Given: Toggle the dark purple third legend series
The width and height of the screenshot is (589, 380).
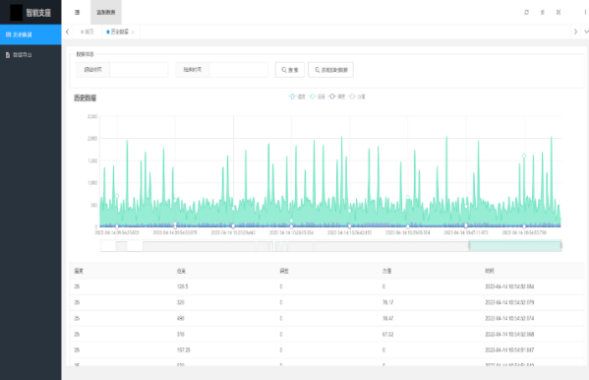Looking at the screenshot, I should [x=337, y=97].
